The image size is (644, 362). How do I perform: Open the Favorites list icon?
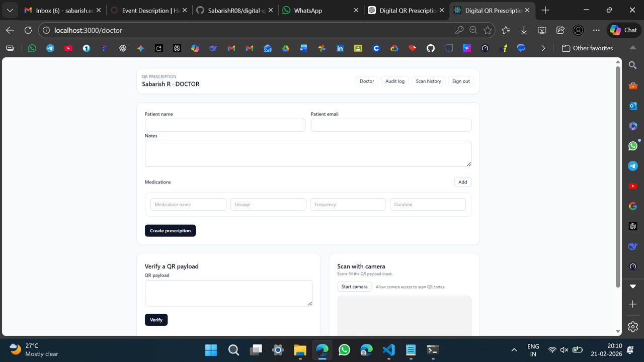[506, 30]
